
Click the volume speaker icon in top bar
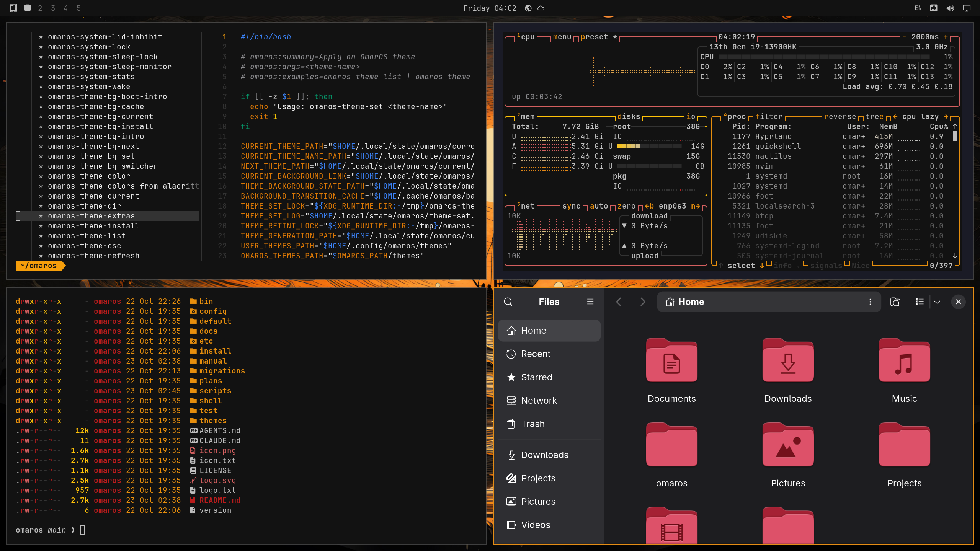(950, 8)
